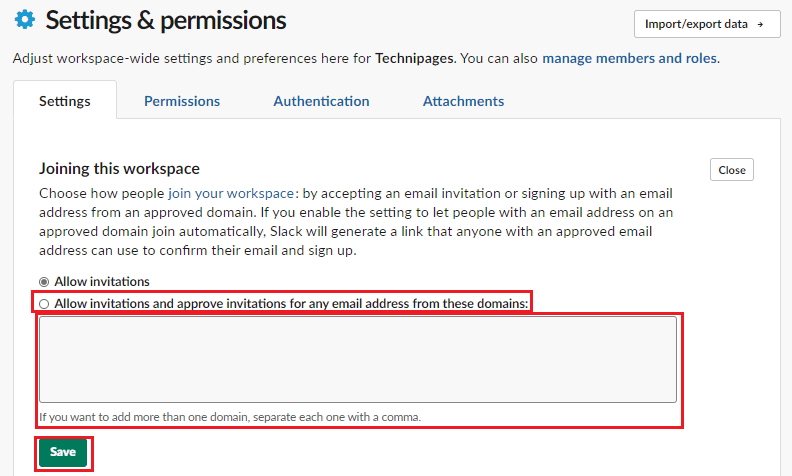This screenshot has height=476, width=792.
Task: Switch to the Permissions tab
Action: [x=182, y=101]
